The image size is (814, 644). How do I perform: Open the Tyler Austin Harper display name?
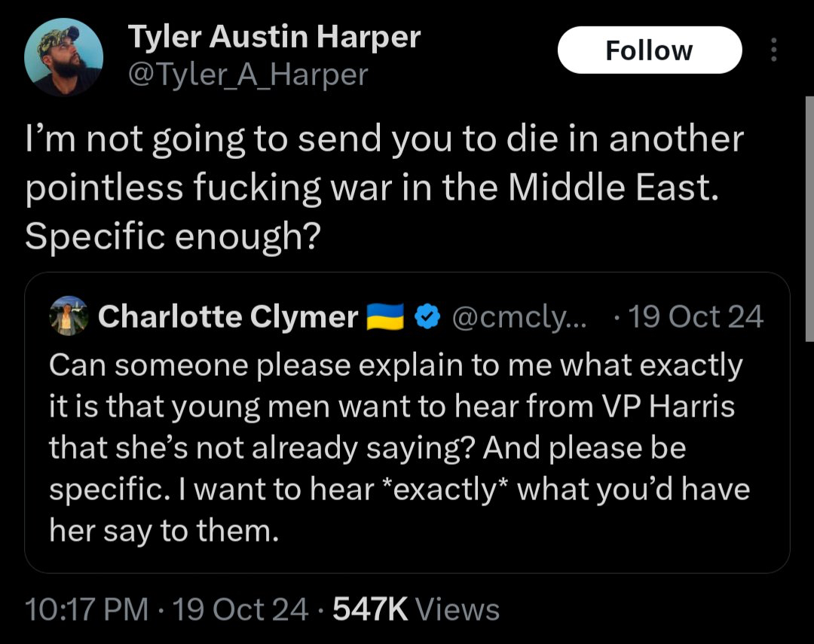pos(274,37)
